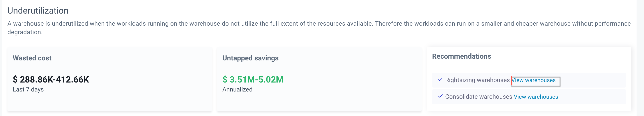Click the word "degradation." in the description
This screenshot has height=116, width=644.
point(25,32)
